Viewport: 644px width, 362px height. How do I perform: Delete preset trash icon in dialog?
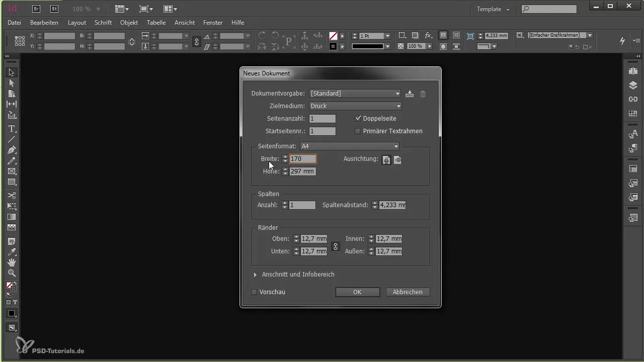(423, 94)
